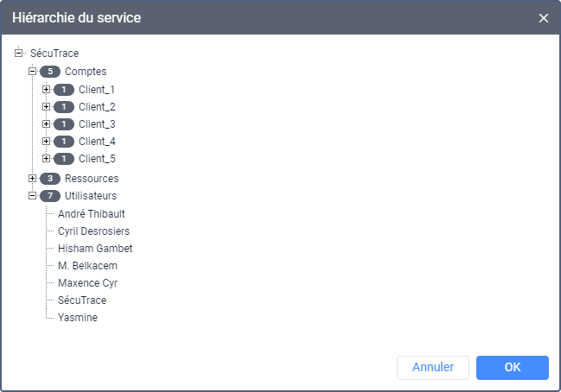The height and width of the screenshot is (392, 561).
Task: Click the Ressources count badge showing 3
Action: coord(50,179)
